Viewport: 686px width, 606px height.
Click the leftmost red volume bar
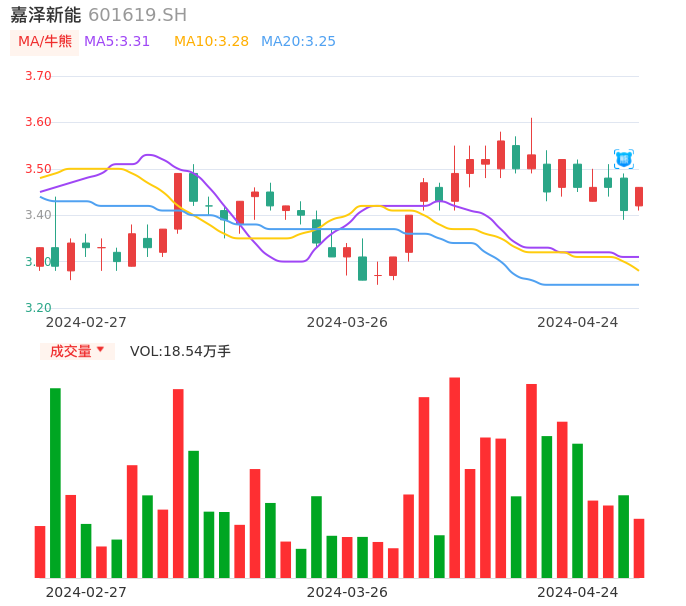click(x=40, y=551)
